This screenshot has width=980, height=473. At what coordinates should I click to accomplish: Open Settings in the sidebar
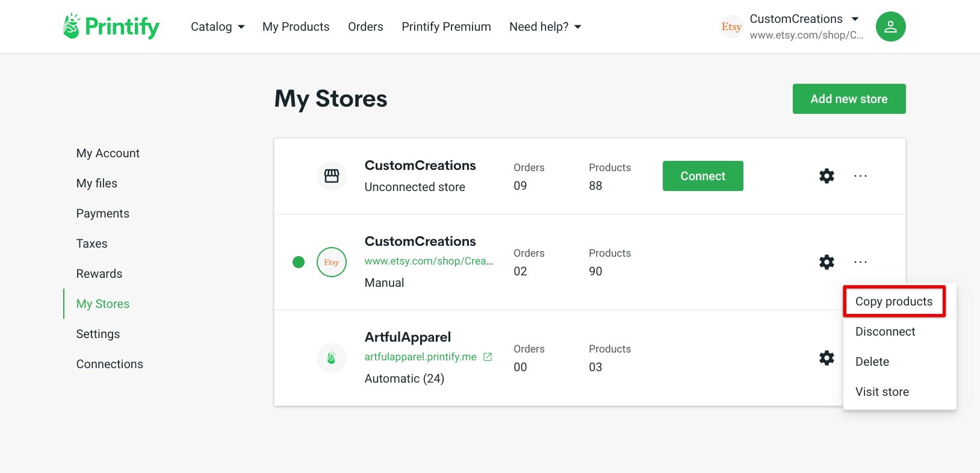pos(98,334)
